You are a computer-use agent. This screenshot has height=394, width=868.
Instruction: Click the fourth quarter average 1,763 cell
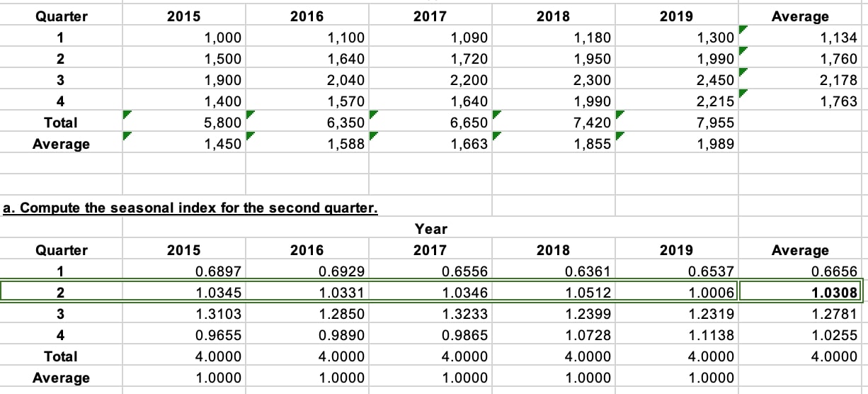(x=800, y=101)
